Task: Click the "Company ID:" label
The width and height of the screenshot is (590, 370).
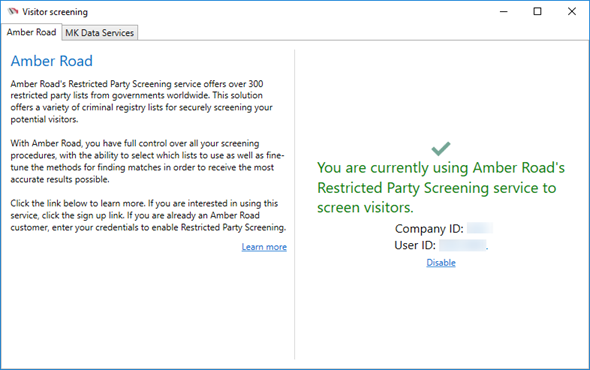Action: pos(429,228)
